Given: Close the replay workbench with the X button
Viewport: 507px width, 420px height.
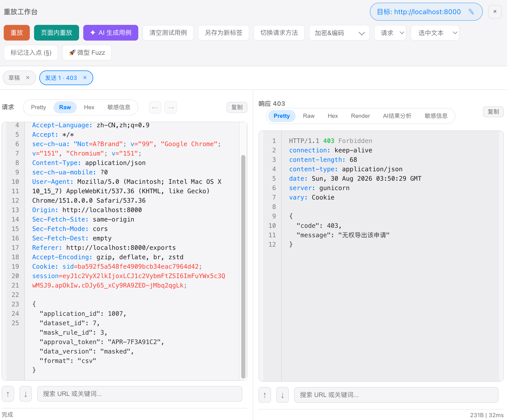Looking at the screenshot, I should pos(495,12).
